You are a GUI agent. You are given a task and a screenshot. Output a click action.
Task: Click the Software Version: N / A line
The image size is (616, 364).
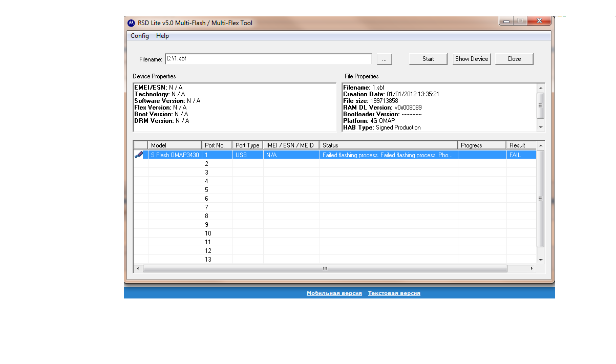(167, 101)
